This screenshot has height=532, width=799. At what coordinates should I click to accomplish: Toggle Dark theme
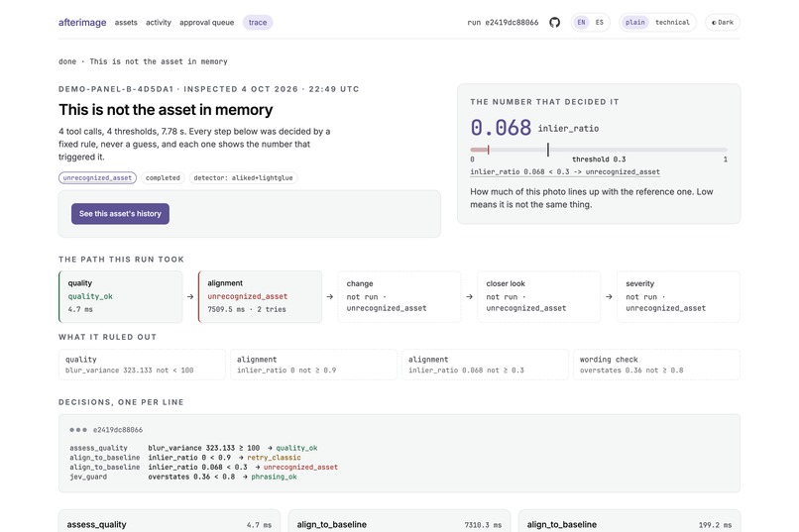coord(723,23)
